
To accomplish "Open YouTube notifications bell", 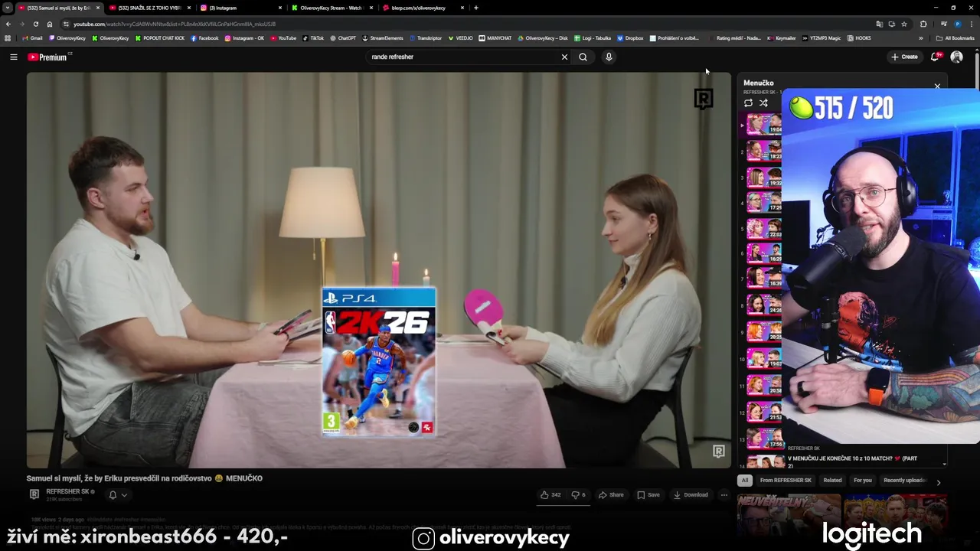I will 935,57.
